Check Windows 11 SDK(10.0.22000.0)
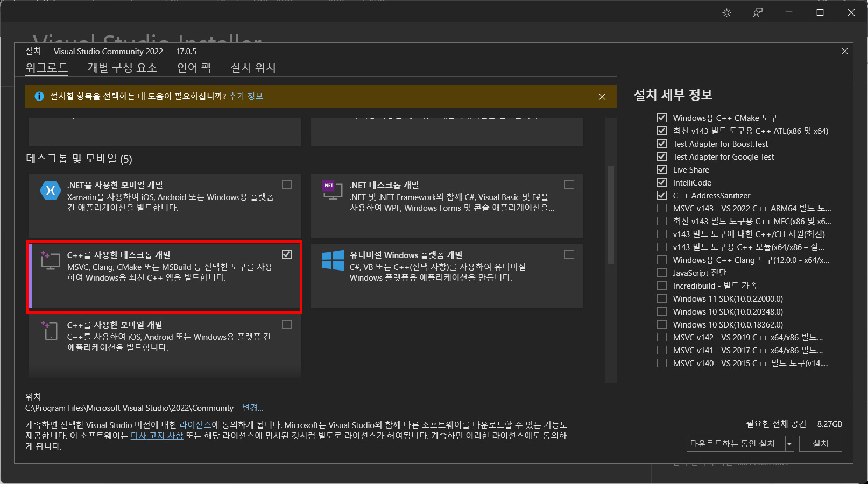This screenshot has width=868, height=484. coord(662,298)
